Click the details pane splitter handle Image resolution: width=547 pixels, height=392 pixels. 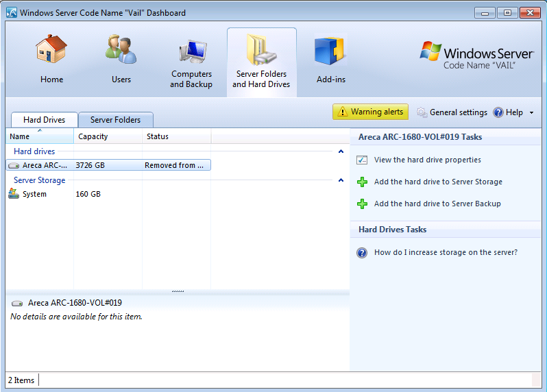(178, 291)
